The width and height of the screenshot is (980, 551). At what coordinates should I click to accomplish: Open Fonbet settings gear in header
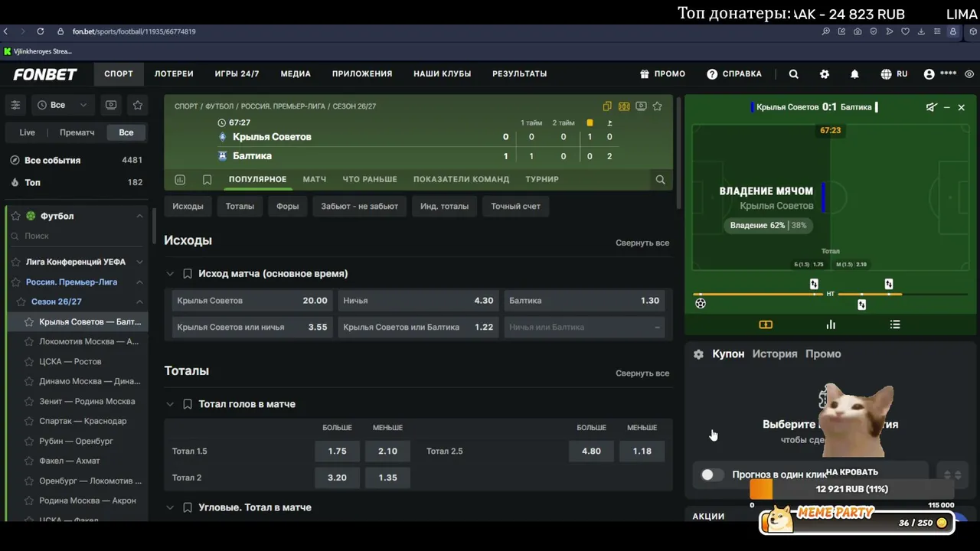pos(825,74)
